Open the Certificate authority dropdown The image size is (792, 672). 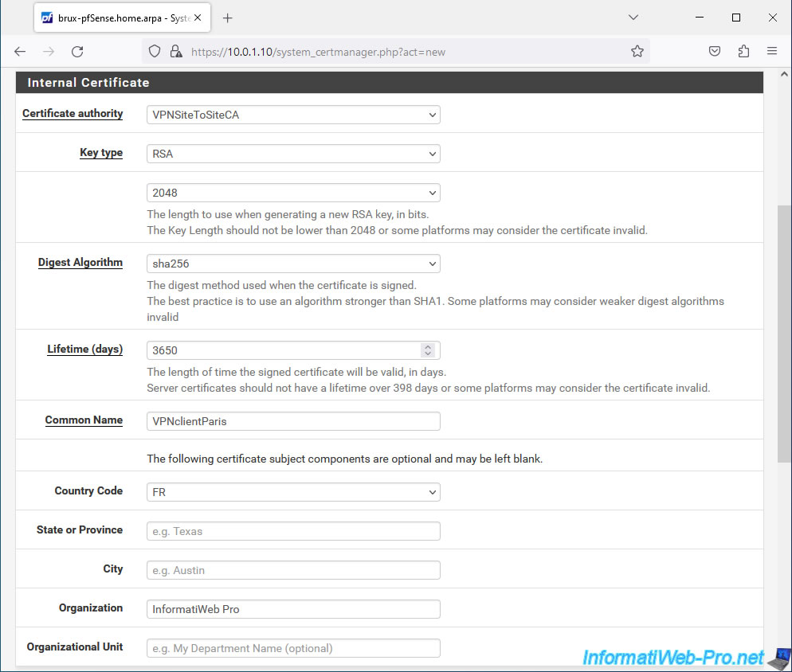coord(293,115)
